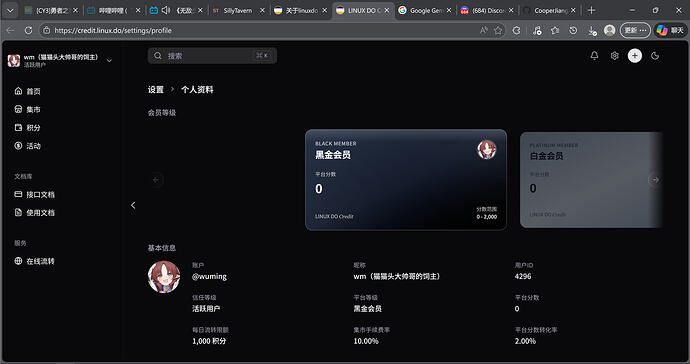The image size is (690, 364).
Task: Open 使用文档 usage docs in sidebar
Action: pyautogui.click(x=35, y=213)
